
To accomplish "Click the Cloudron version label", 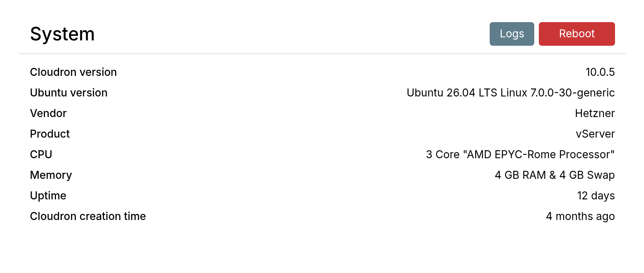I will [x=74, y=72].
